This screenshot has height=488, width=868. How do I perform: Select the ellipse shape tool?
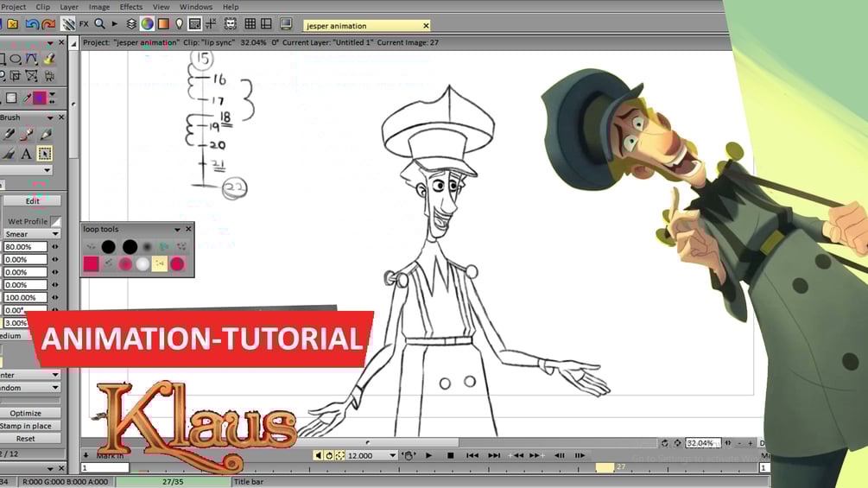16,59
